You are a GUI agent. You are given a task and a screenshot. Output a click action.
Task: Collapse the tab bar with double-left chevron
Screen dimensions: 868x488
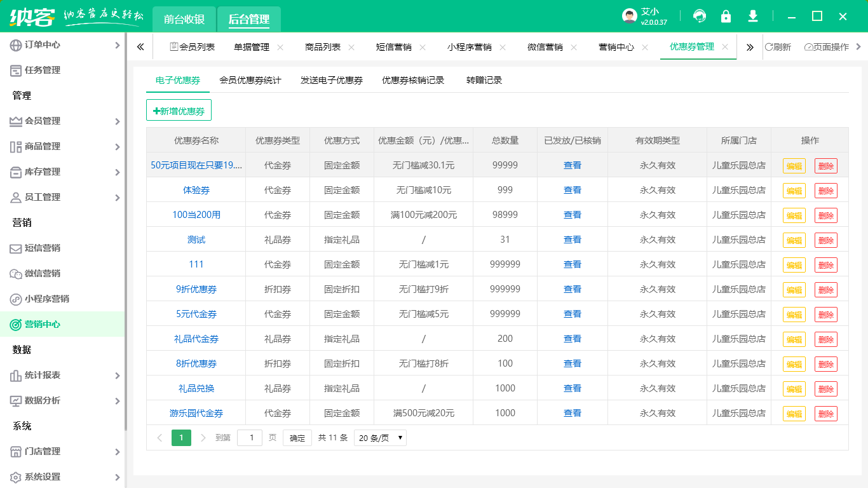click(x=140, y=46)
